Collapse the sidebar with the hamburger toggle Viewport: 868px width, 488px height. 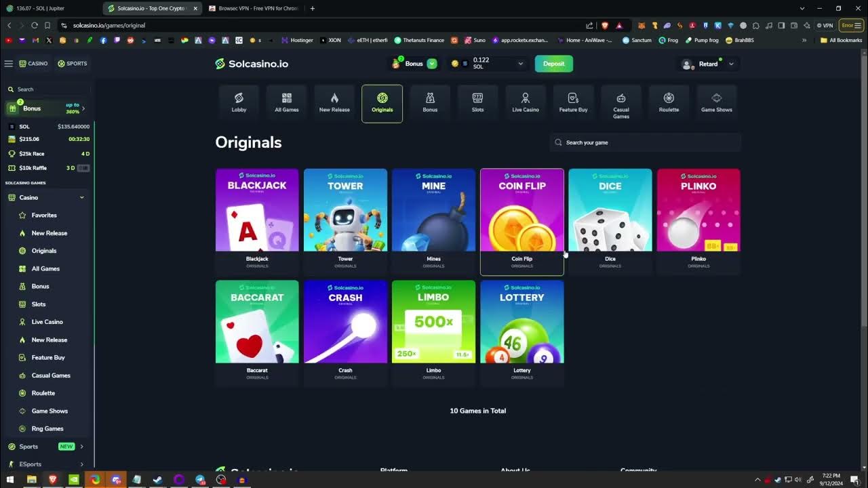[x=9, y=63]
